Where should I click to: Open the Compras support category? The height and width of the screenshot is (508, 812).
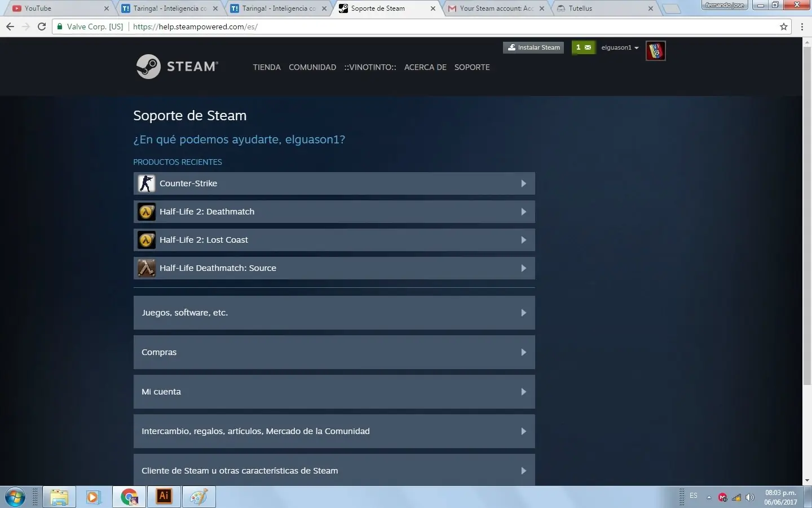334,352
